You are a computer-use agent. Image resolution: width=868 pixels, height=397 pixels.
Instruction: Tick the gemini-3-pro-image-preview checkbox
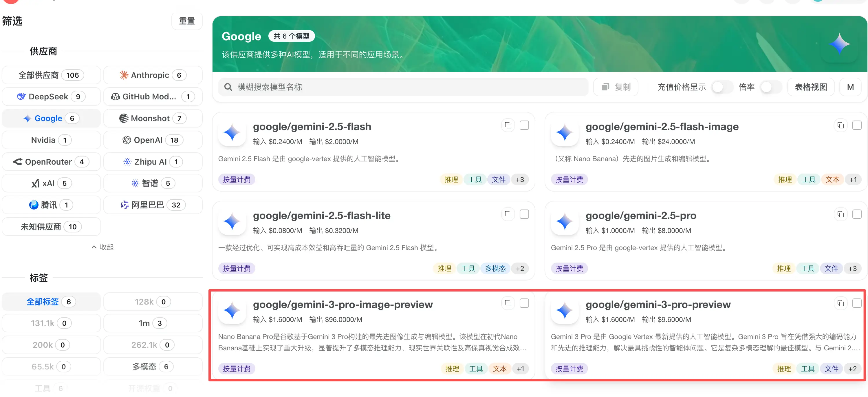[x=524, y=304]
